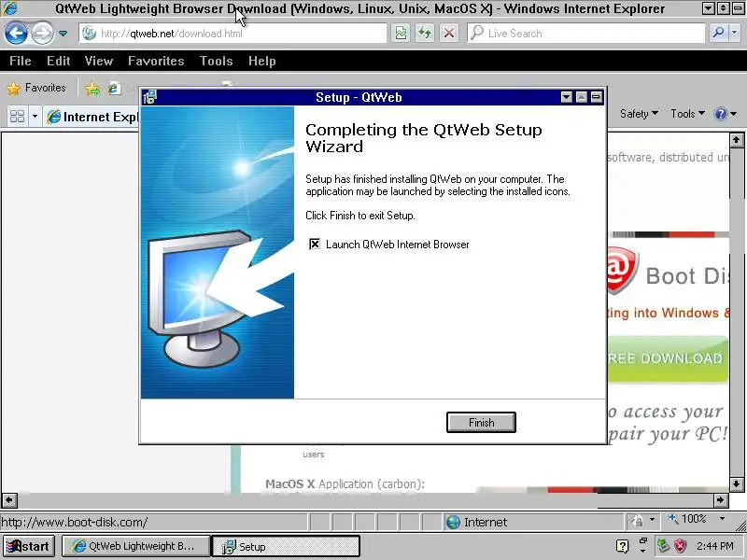This screenshot has height=560, width=747.
Task: Select the Internet Explorer page tab
Action: (92, 117)
